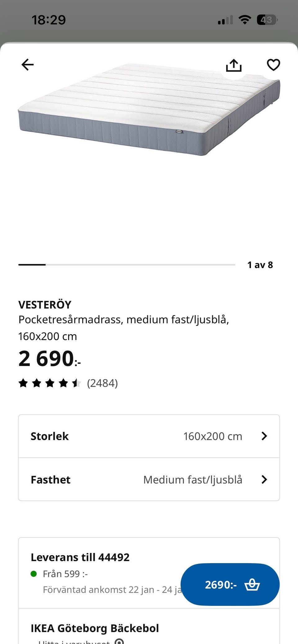Tap the location pin icon near Hitta i varuhuset

[x=119, y=641]
